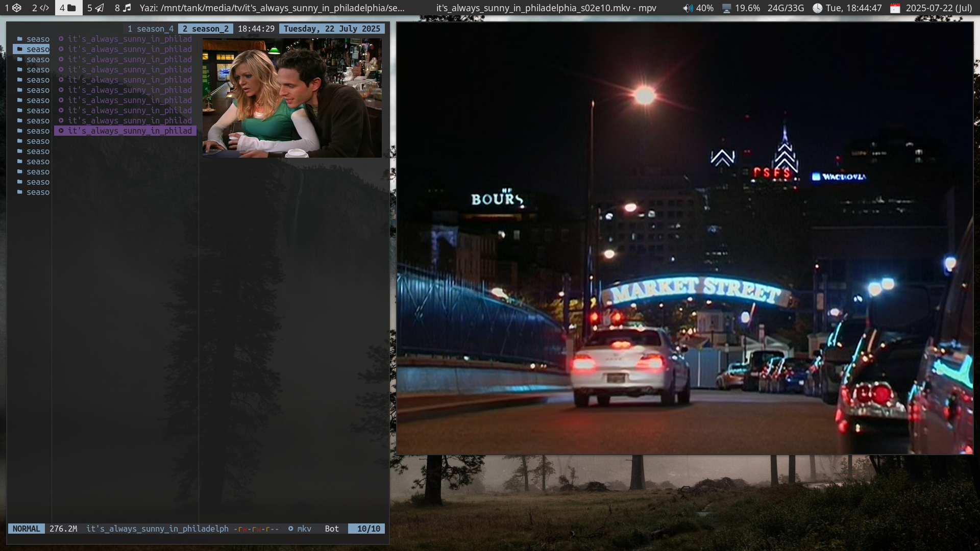Click the clock icon beside Tue, 18:44:47
Viewport: 980px width, 551px height.
[x=817, y=8]
